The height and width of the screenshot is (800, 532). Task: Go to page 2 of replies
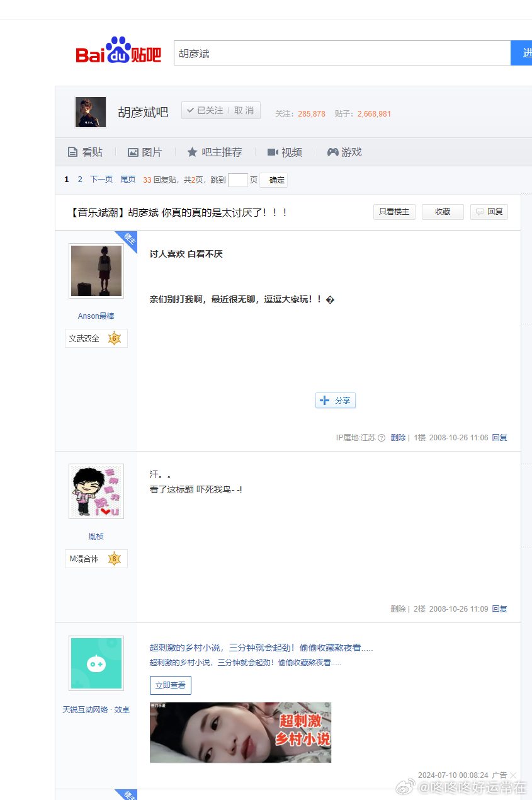[80, 179]
